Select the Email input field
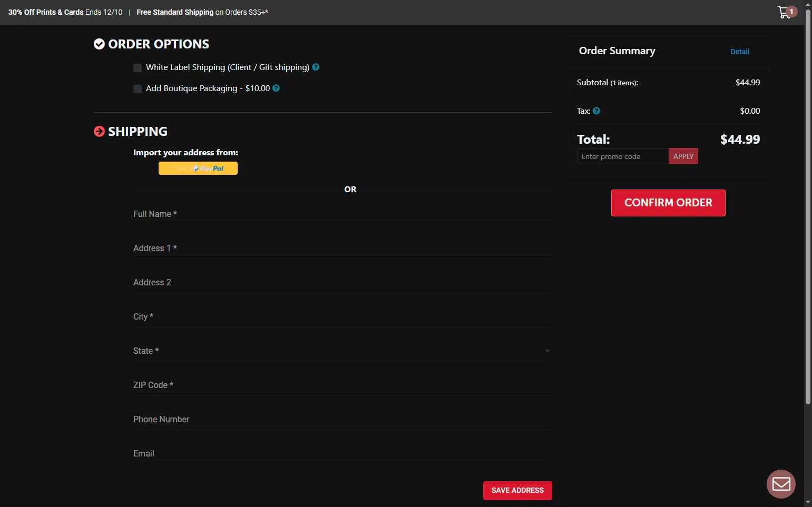 click(341, 453)
